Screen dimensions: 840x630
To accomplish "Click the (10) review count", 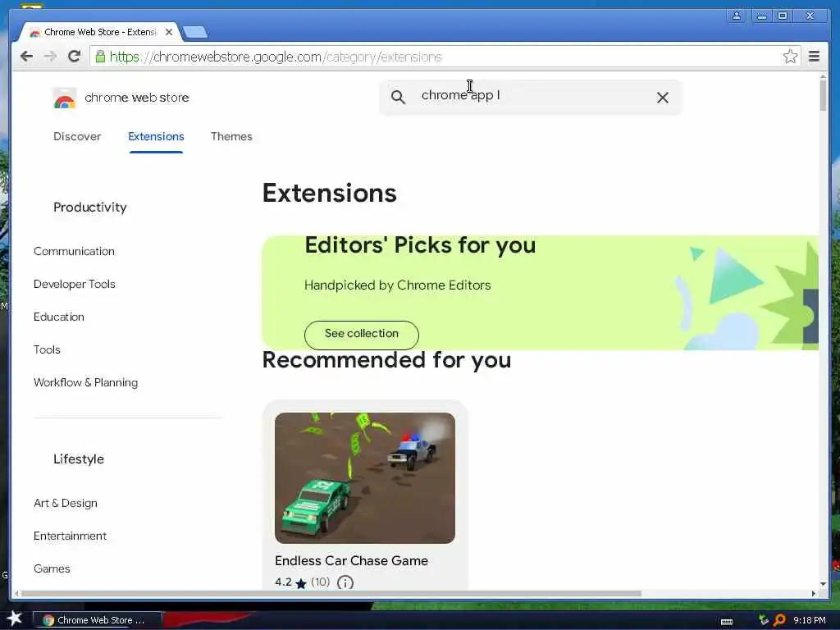I will click(x=321, y=582).
